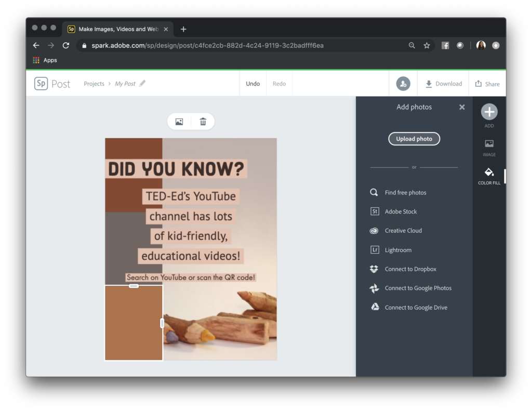This screenshot has width=532, height=411.
Task: Select the Lightroom icon
Action: [374, 250]
